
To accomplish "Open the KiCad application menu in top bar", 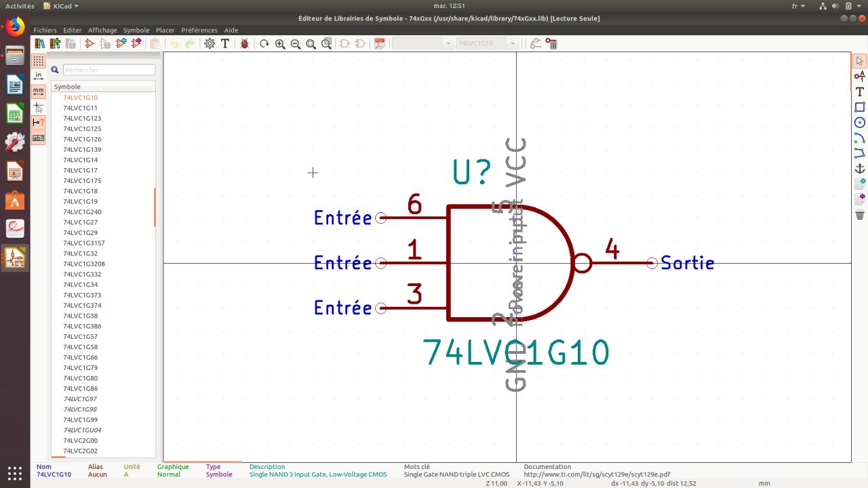I will (61, 6).
